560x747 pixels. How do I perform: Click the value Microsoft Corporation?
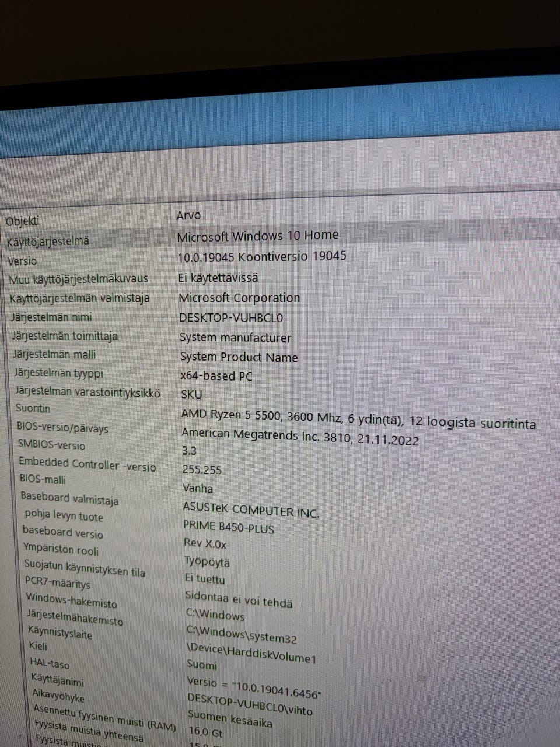(x=239, y=298)
